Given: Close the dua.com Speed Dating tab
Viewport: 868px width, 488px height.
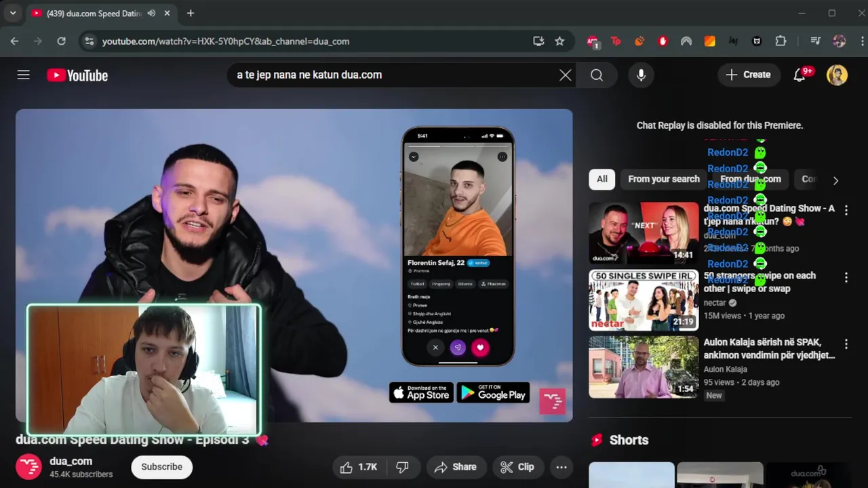Looking at the screenshot, I should tap(167, 14).
